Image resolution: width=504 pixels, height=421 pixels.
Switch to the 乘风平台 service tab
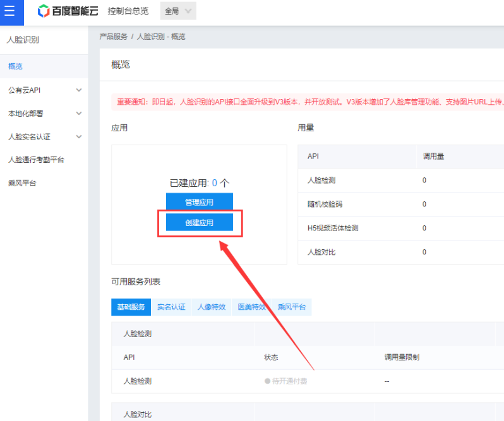click(291, 307)
